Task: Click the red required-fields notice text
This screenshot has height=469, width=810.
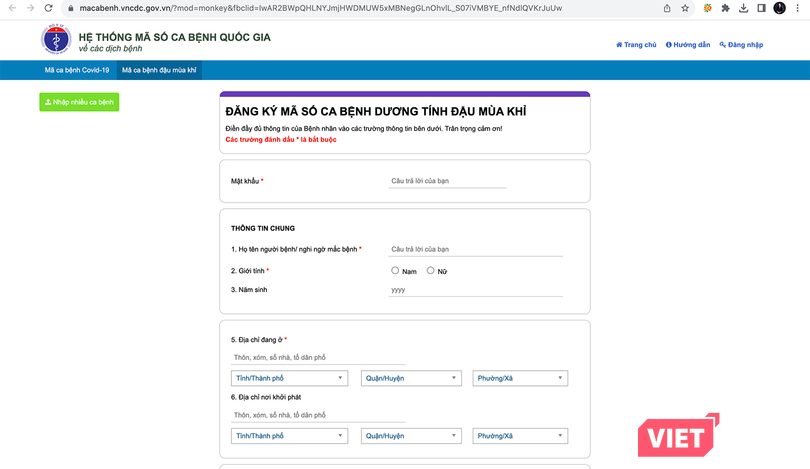Action: click(x=281, y=139)
